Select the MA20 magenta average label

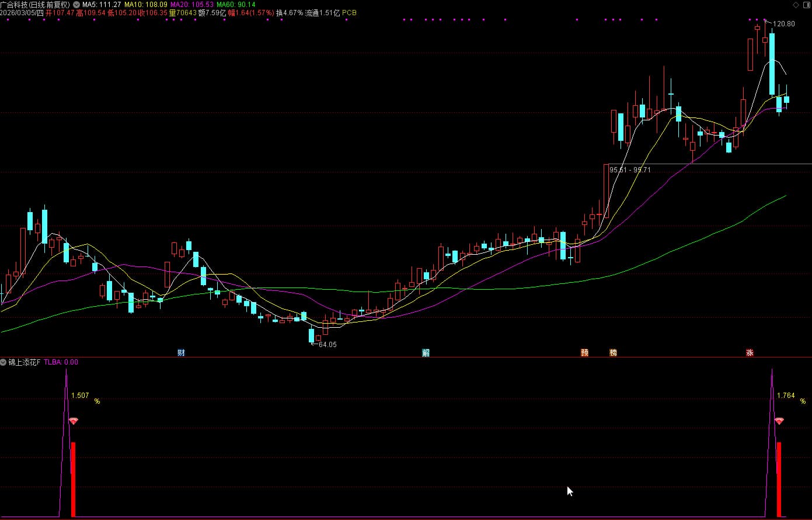[191, 4]
